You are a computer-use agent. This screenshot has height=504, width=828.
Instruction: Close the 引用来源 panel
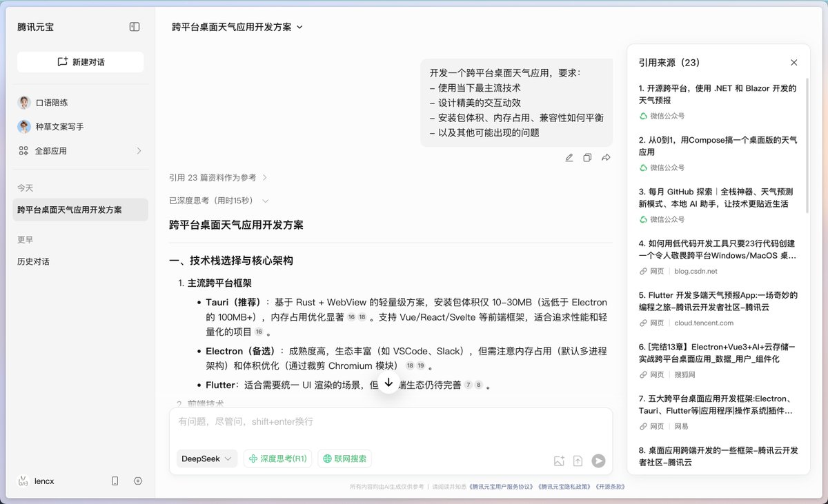click(x=793, y=63)
